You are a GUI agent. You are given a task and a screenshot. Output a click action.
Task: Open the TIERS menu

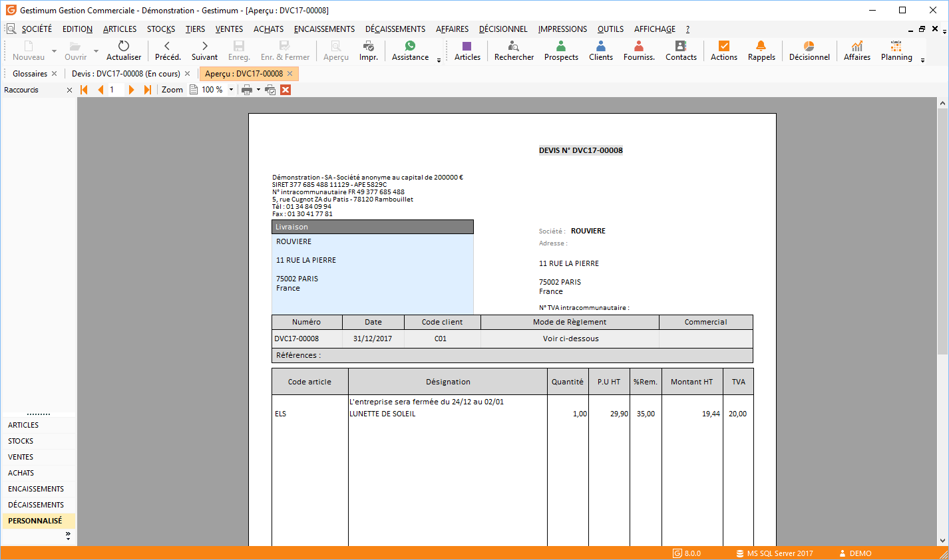click(x=195, y=29)
